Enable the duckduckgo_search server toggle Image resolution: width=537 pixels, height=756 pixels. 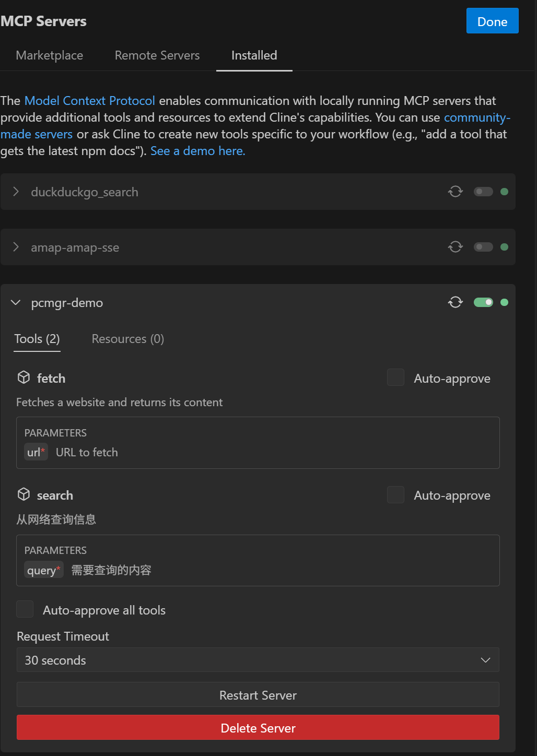pyautogui.click(x=483, y=192)
